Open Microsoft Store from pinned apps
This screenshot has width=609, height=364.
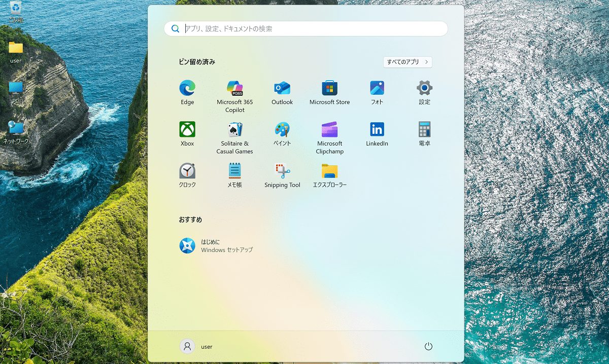tap(330, 92)
